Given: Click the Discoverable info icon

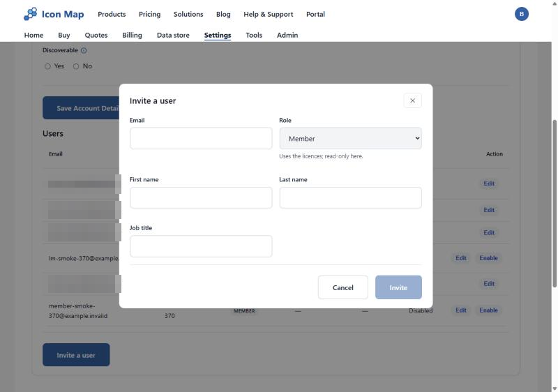Looking at the screenshot, I should coord(84,50).
